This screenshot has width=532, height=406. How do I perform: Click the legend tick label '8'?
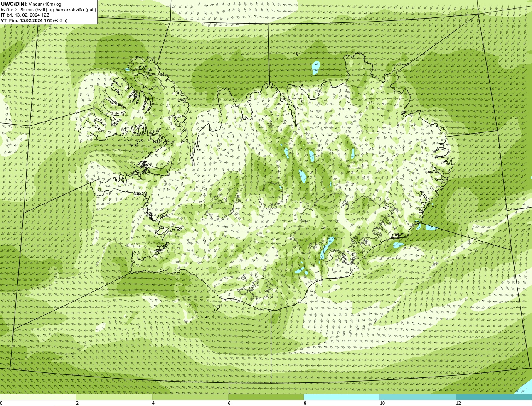[305, 403]
